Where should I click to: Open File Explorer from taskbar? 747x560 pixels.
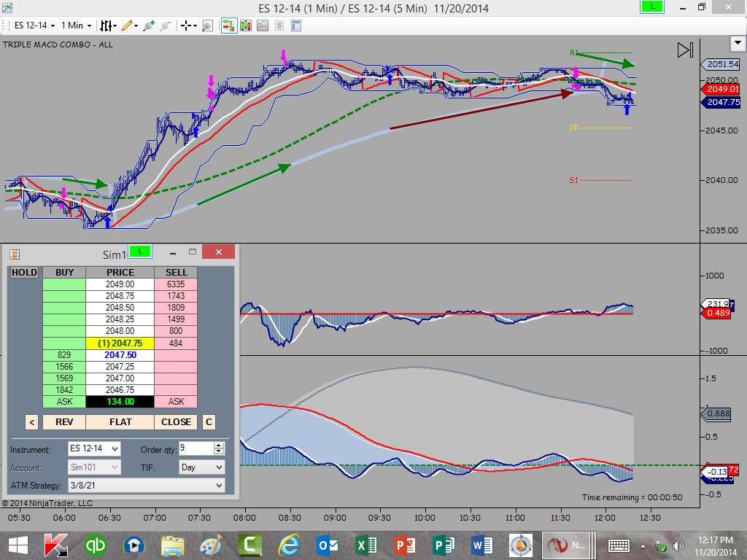[172, 545]
